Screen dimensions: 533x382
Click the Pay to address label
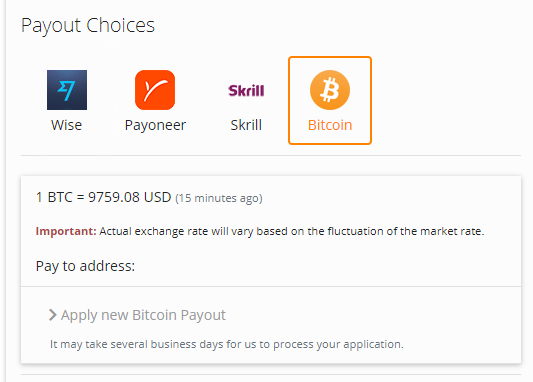[x=85, y=266]
